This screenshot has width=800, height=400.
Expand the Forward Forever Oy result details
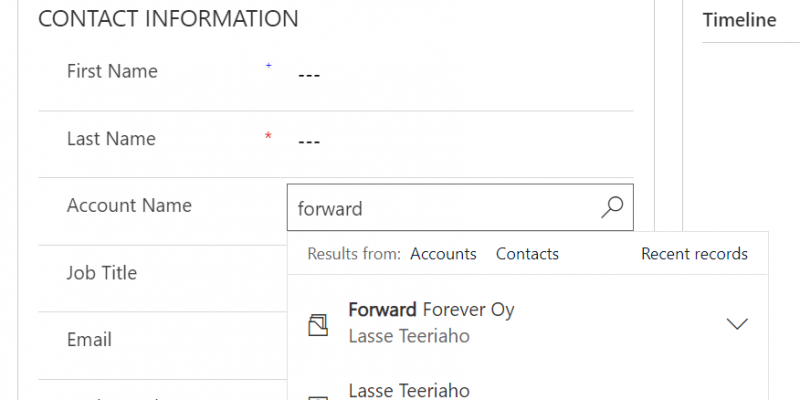click(x=737, y=323)
